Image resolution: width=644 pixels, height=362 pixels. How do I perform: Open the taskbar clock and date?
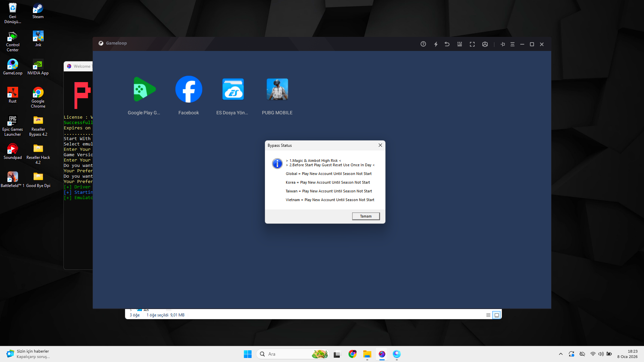pos(627,354)
